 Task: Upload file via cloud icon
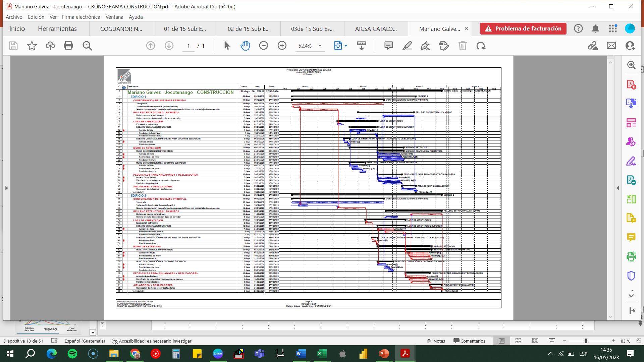pyautogui.click(x=50, y=46)
